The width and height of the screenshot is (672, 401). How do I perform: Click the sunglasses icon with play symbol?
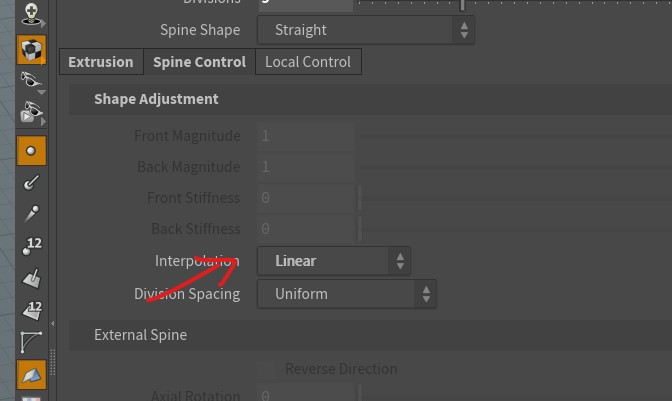(x=31, y=113)
